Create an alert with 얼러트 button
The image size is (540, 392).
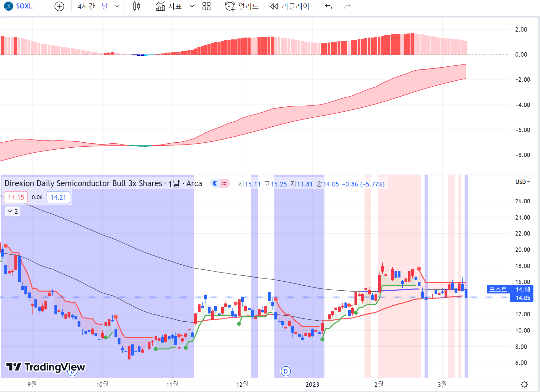pos(242,6)
